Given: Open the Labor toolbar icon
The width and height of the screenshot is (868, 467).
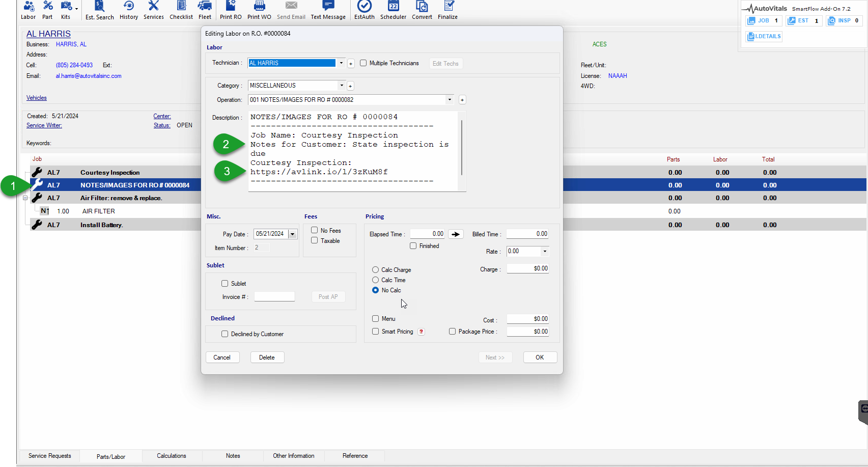Looking at the screenshot, I should (x=29, y=10).
